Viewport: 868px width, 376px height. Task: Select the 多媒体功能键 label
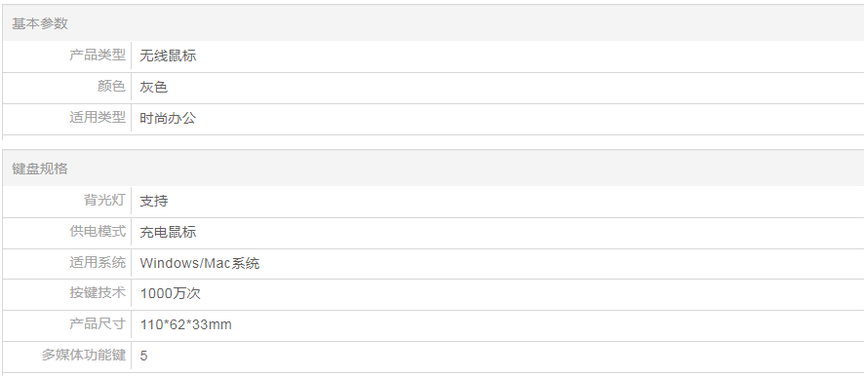pos(84,355)
